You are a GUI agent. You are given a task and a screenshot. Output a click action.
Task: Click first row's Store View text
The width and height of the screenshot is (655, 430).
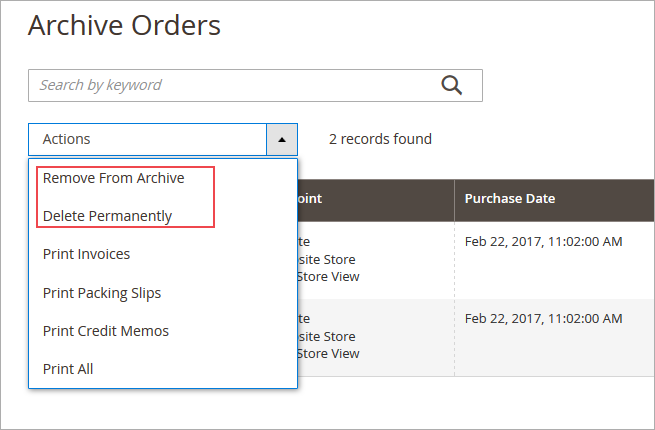[x=329, y=276]
